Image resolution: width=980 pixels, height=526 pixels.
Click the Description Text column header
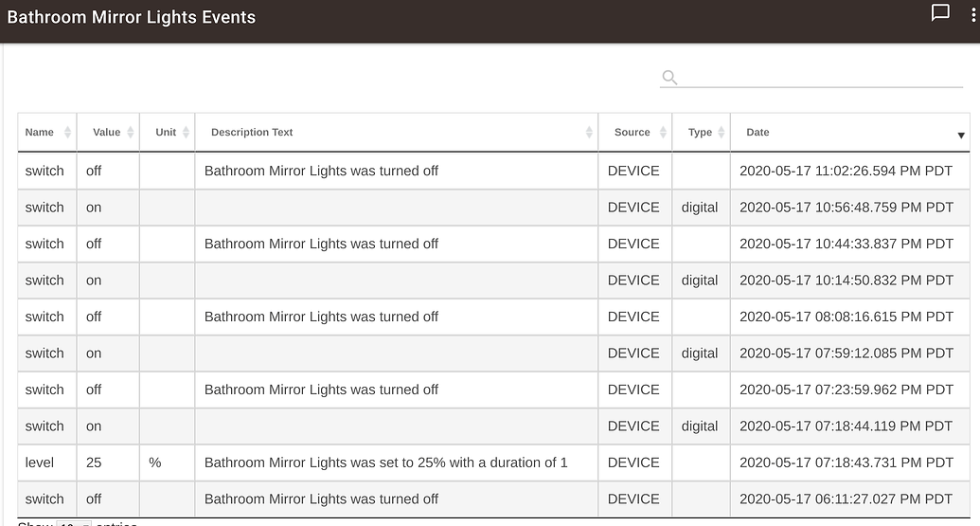[252, 133]
